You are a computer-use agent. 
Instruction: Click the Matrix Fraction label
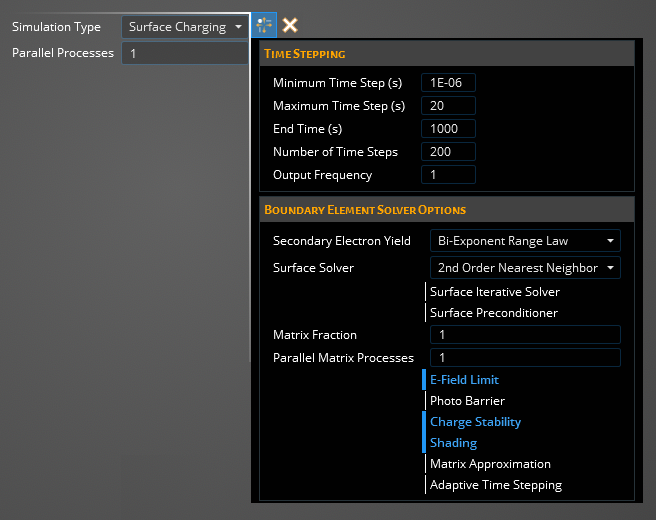[315, 335]
